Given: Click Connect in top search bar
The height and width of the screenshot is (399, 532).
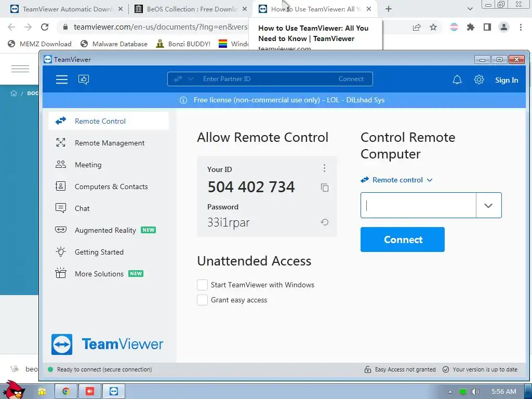Looking at the screenshot, I should pos(351,79).
